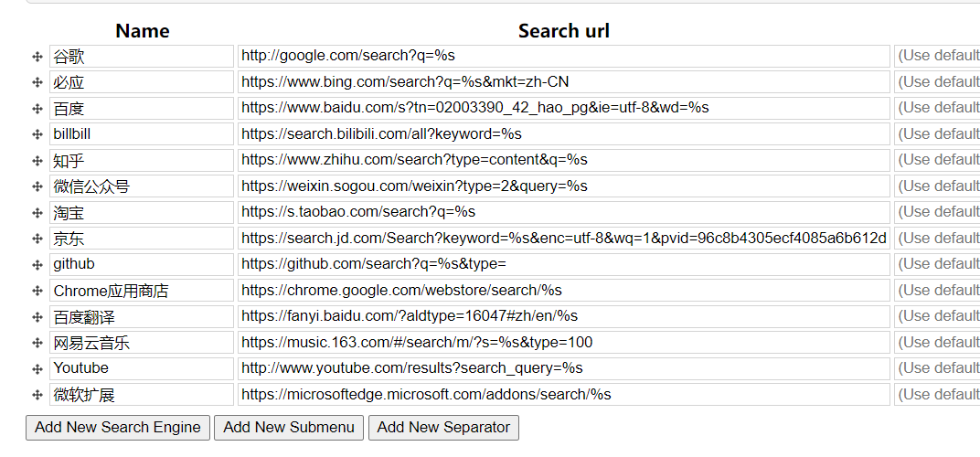Screen dimensions: 980x457
Task: Click the drag handle for 网易云音乐
Action: pos(37,343)
